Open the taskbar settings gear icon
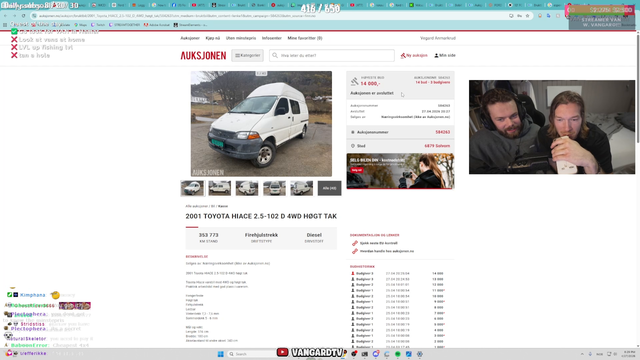The height and width of the screenshot is (360, 640). tap(419, 354)
